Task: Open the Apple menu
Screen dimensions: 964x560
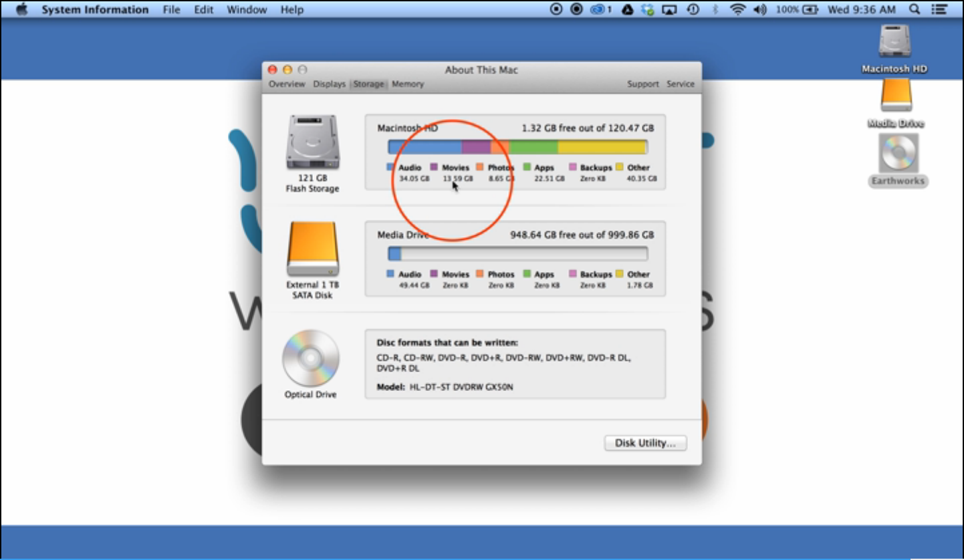Action: (x=21, y=9)
